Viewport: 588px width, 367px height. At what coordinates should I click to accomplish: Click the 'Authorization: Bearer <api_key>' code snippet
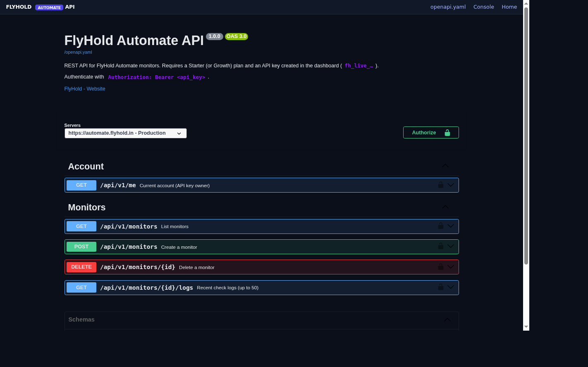(157, 77)
